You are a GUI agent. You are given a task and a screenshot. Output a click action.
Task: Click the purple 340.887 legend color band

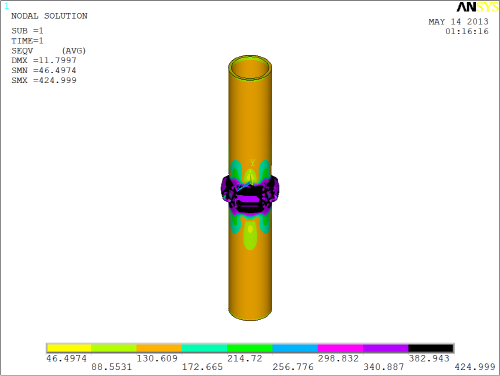point(386,348)
